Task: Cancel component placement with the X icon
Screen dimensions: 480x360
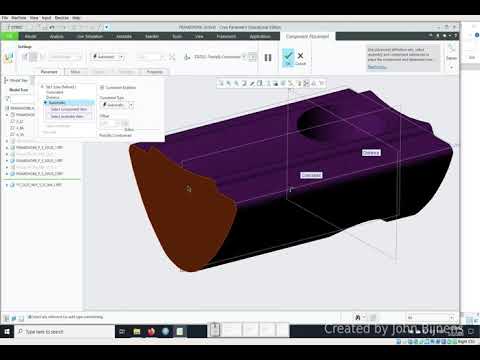Action: [x=300, y=56]
